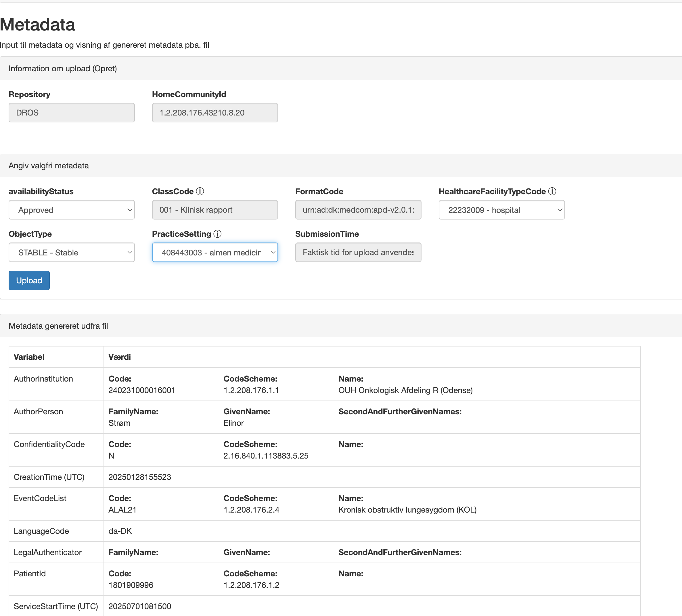Click the ClassCode Klinisk rapport field
Viewport: 682px width, 616px height.
pyautogui.click(x=215, y=210)
